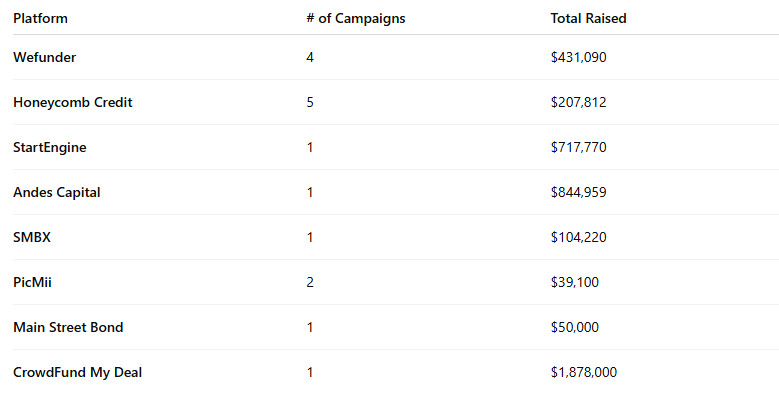Click Honeycomb Credit's campaign count of 5
This screenshot has height=405, width=779.
coord(311,102)
